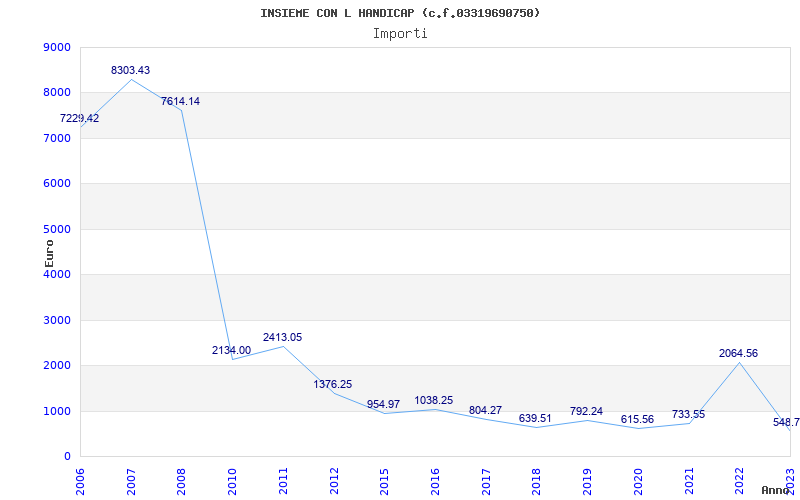This screenshot has height=500, width=800.
Task: Click the 2022 year tick label
Action: [739, 482]
